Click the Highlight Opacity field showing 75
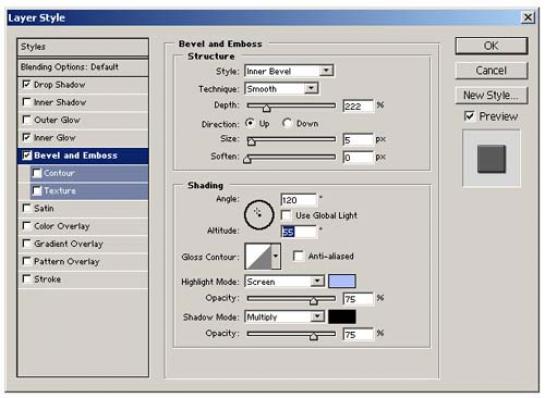 [358, 299]
